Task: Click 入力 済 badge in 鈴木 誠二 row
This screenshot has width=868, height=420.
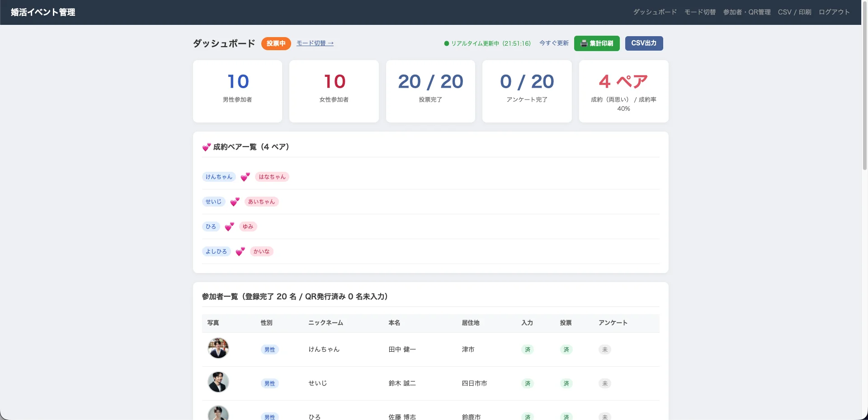Action: [x=528, y=383]
